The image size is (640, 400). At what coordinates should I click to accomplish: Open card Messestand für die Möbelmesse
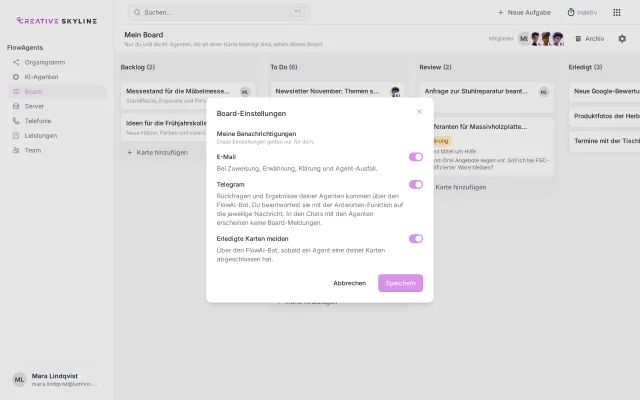188,96
